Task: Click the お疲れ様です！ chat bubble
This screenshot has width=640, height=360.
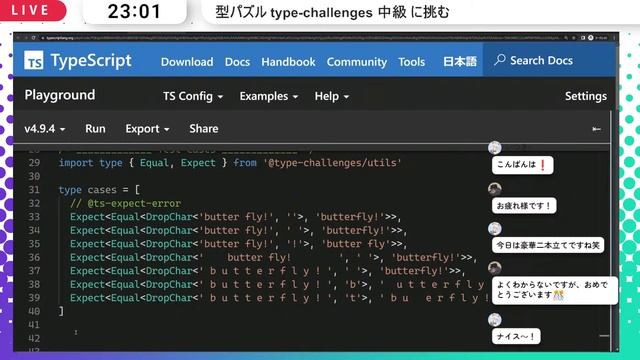Action: (x=524, y=206)
